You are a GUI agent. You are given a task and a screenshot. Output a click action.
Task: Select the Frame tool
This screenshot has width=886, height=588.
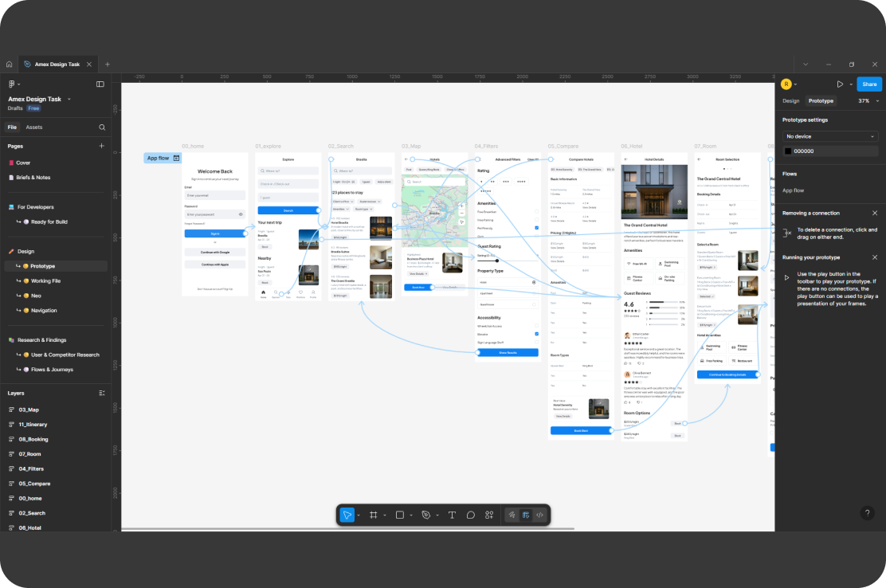[374, 515]
